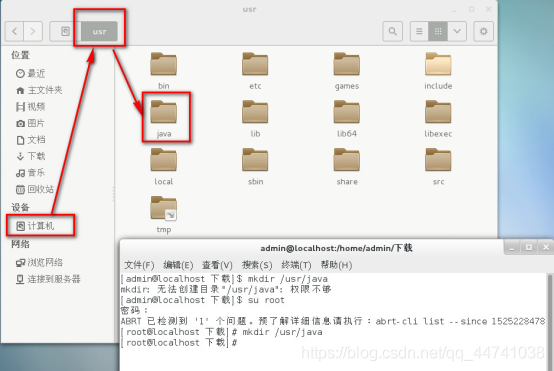Open the gear settings menu
Screen dimensions: 554x371
coord(483,31)
